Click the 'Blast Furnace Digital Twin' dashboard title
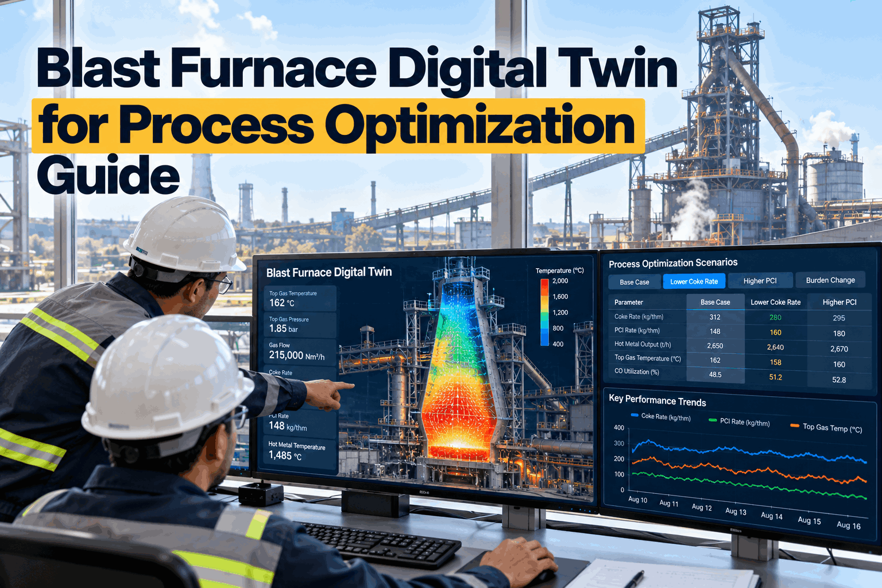Screen dimensions: 882x588 click(x=329, y=272)
